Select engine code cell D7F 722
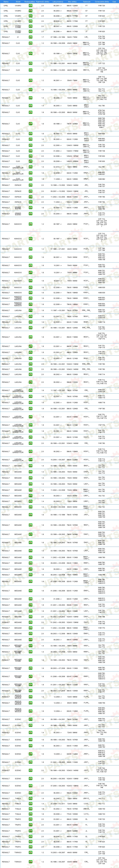The width and height of the screenshot is (119, 868). [101, 63]
